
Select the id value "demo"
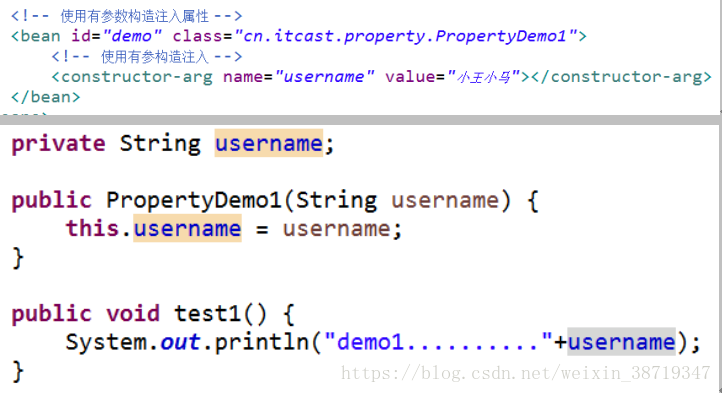click(x=132, y=36)
